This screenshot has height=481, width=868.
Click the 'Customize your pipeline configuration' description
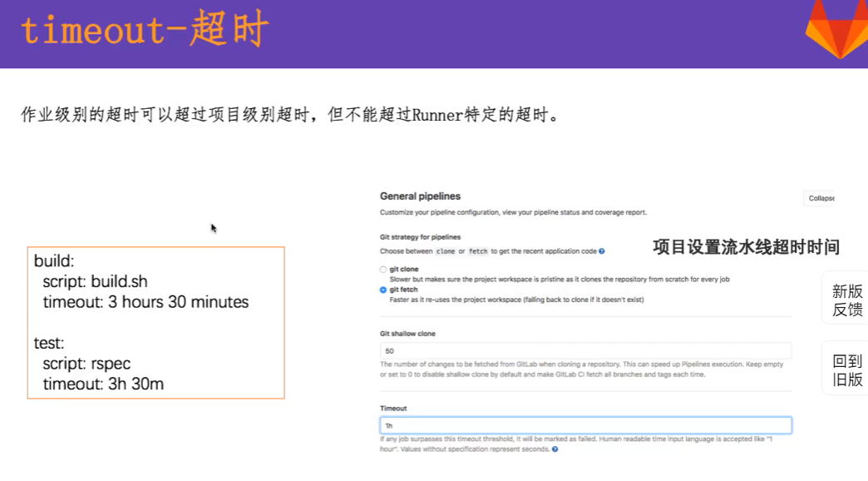tap(513, 212)
